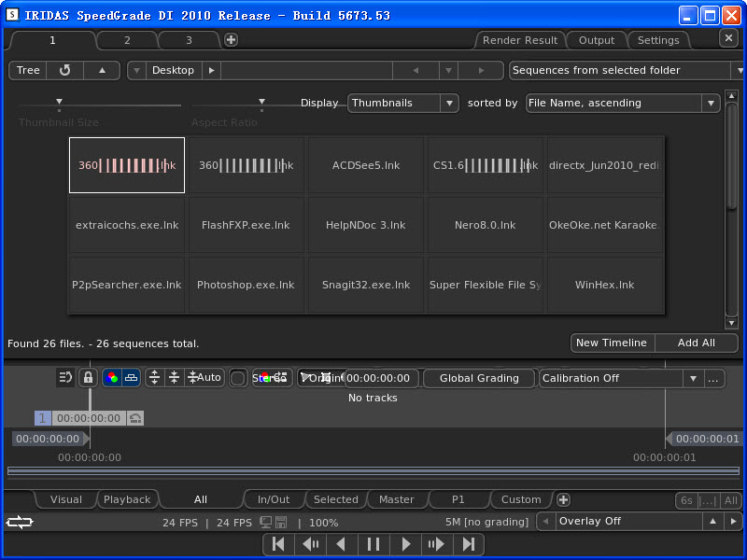This screenshot has height=560, width=747.
Task: Add a new workspace tab with plus icon
Action: coord(231,39)
